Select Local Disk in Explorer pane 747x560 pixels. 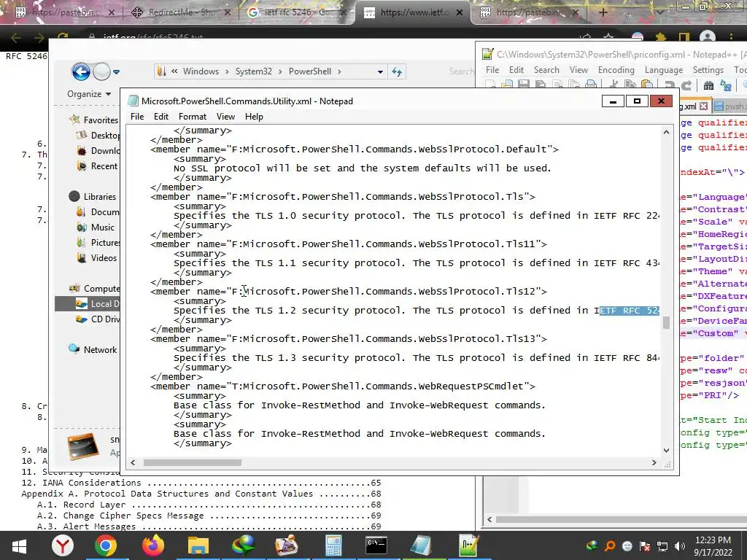pyautogui.click(x=88, y=304)
